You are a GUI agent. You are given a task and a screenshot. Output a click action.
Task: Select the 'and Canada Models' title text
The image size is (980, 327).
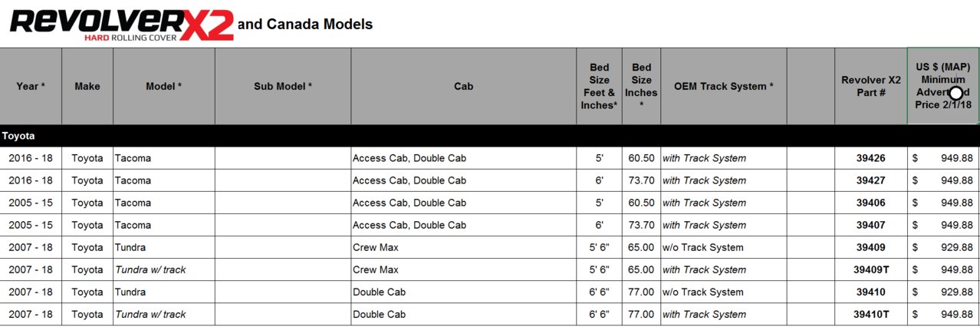point(305,24)
